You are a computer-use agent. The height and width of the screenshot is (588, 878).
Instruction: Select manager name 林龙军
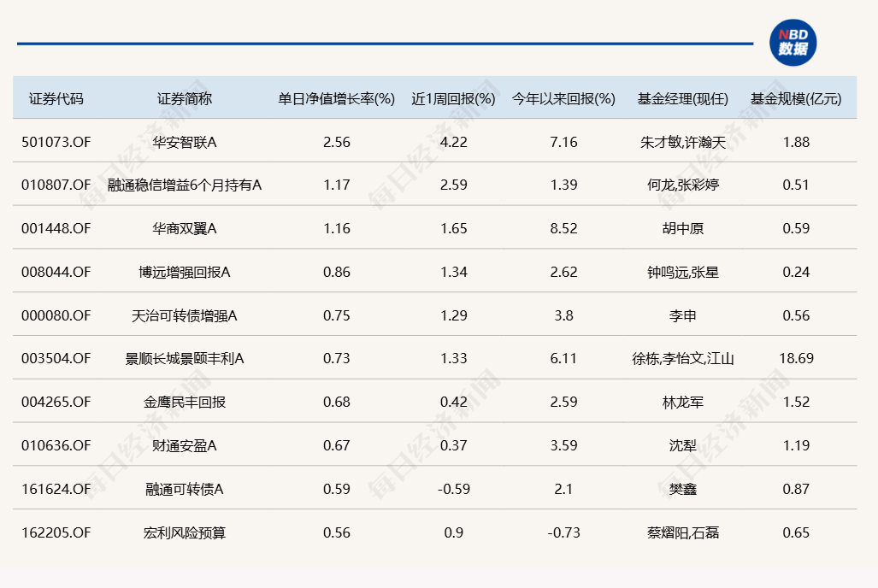[x=683, y=402]
